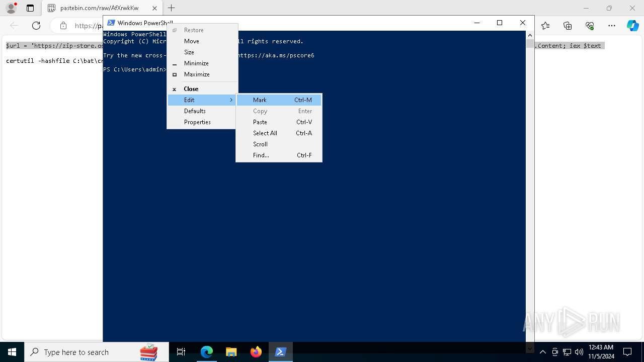Choose Paste from the Edit submenu

point(279,122)
